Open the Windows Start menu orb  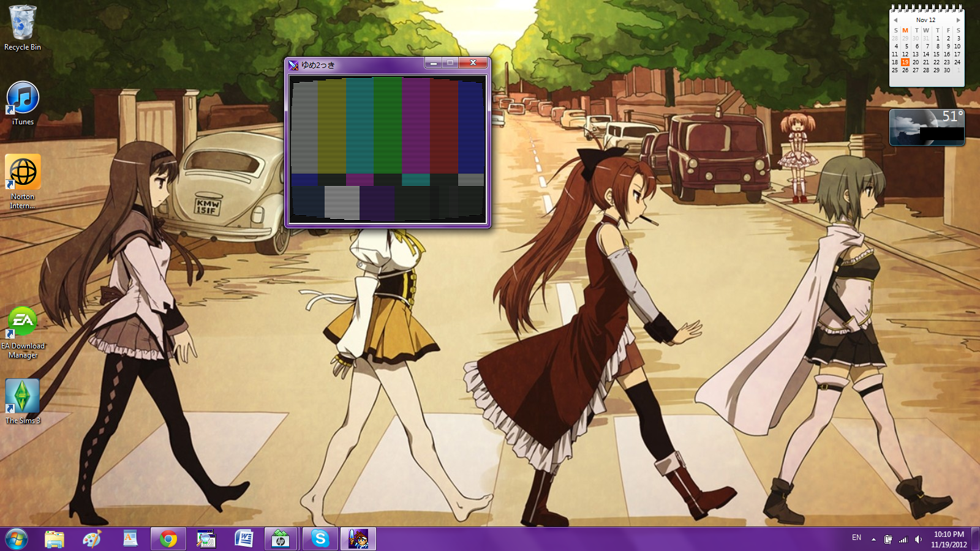coord(17,539)
